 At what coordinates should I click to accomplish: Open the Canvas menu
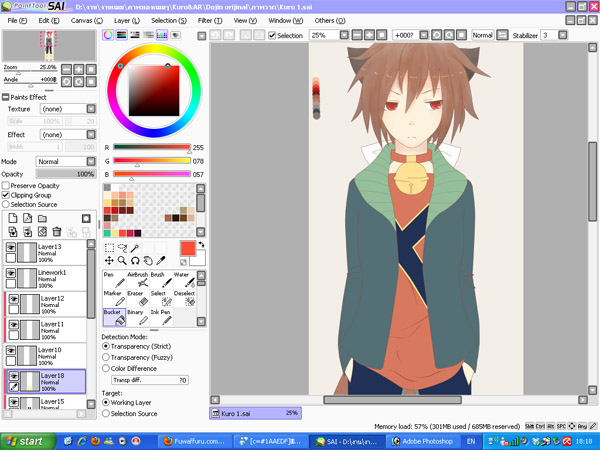(87, 20)
